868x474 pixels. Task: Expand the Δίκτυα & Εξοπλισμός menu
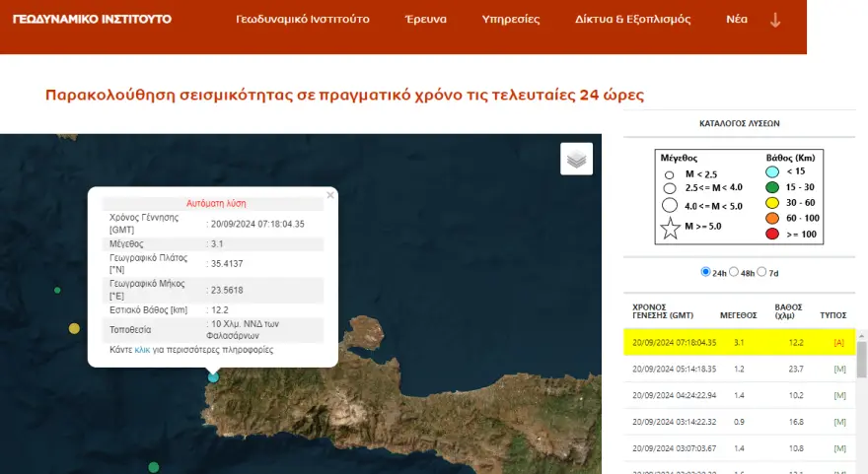point(632,20)
